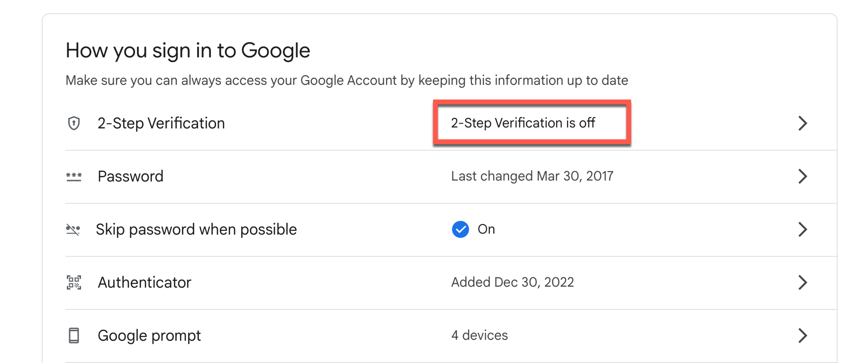868x363 pixels.
Task: Click the phone icon for Google prompt
Action: (74, 336)
